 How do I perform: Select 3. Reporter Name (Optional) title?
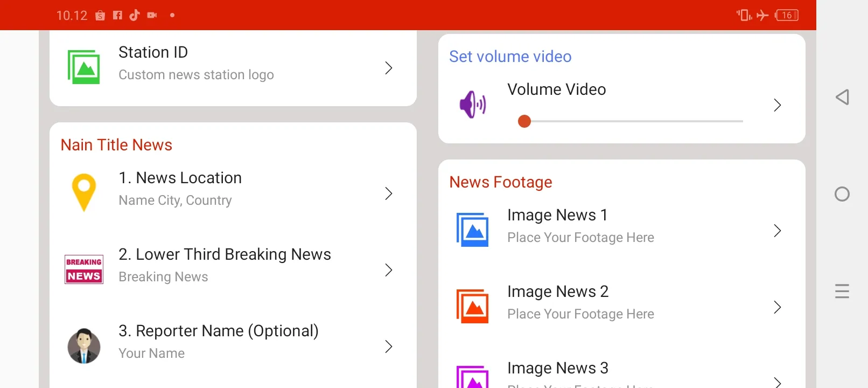(219, 331)
